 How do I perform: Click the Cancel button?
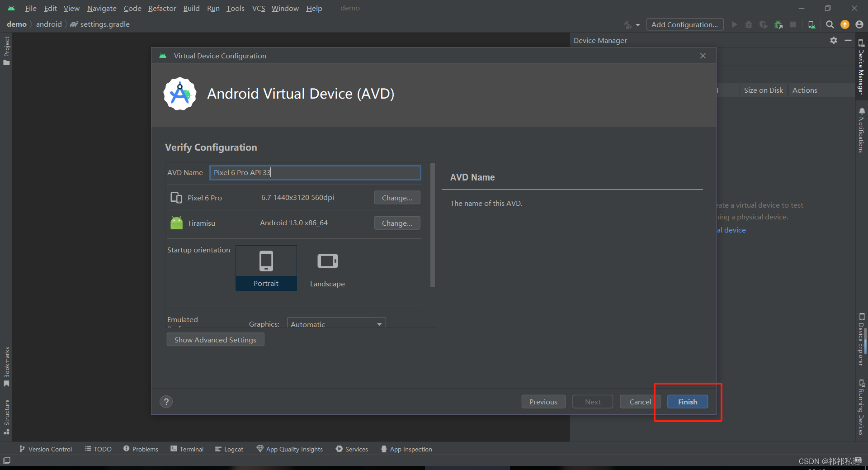[640, 402]
